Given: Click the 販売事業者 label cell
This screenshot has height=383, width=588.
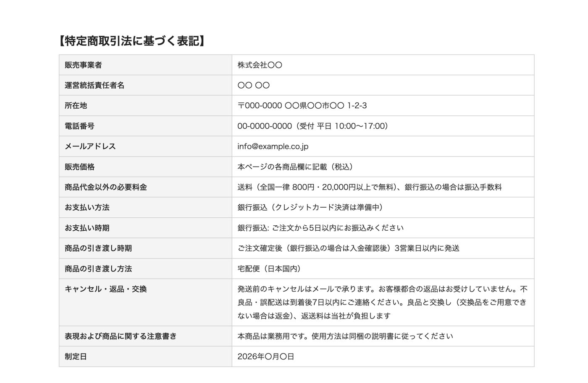Looking at the screenshot, I should tap(145, 65).
